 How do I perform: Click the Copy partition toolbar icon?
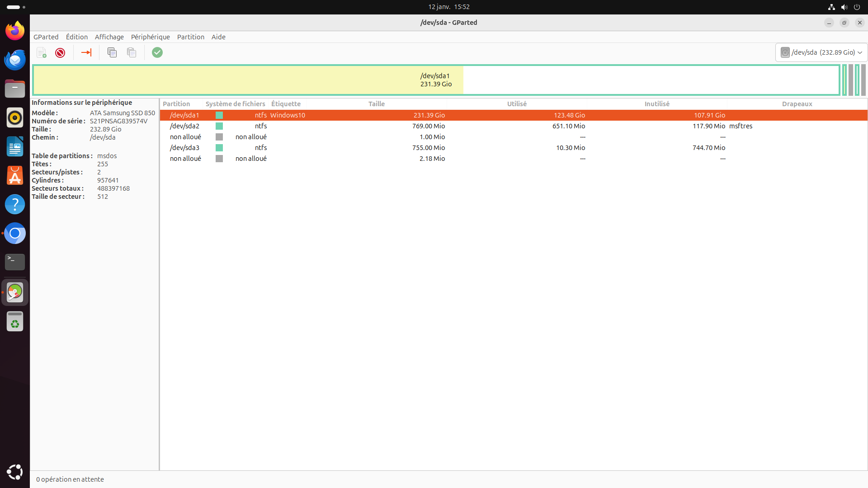click(112, 53)
